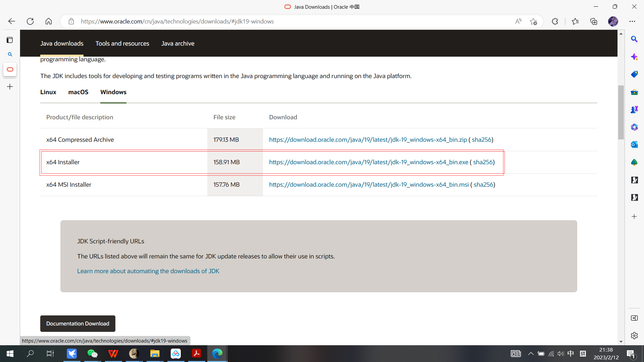644x362 pixels.
Task: Open the Extensions puzzle icon
Action: pos(555,21)
